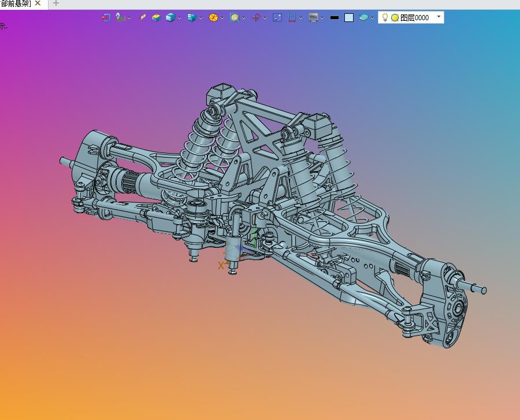520x420 pixels.
Task: Click the blue cube-with-sheet view icon
Action: pyautogui.click(x=192, y=17)
